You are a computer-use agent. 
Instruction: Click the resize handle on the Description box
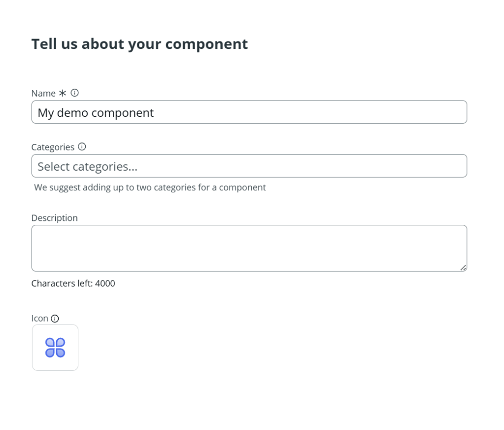(x=463, y=268)
